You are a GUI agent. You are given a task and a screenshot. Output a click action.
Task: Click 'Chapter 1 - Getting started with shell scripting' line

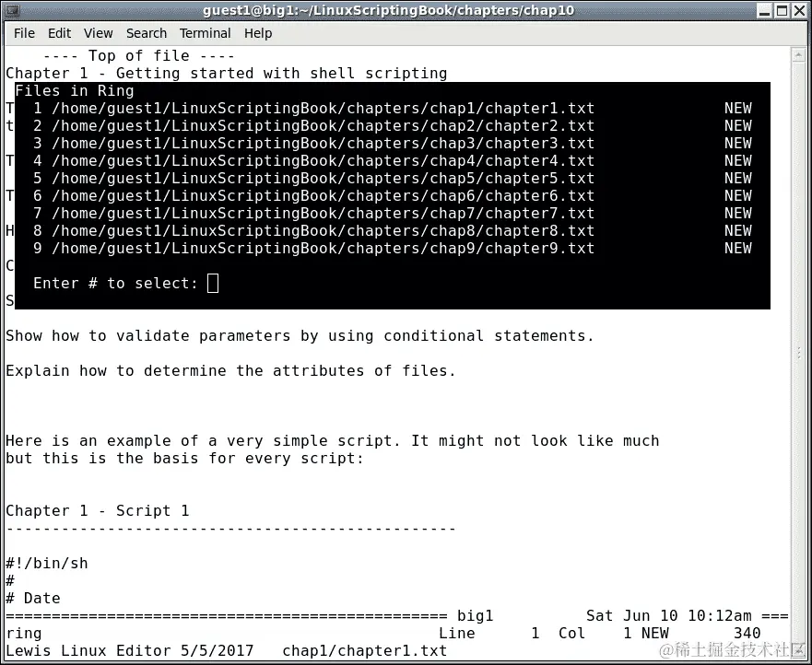227,74
